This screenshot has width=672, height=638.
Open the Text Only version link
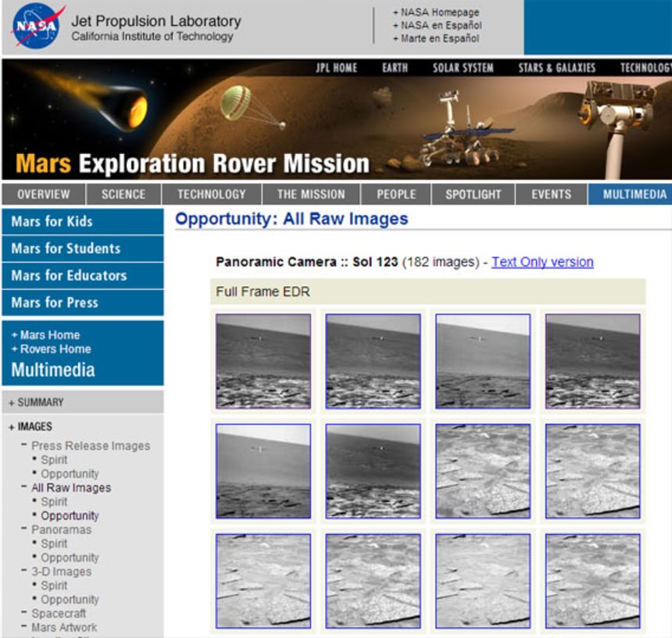point(542,262)
